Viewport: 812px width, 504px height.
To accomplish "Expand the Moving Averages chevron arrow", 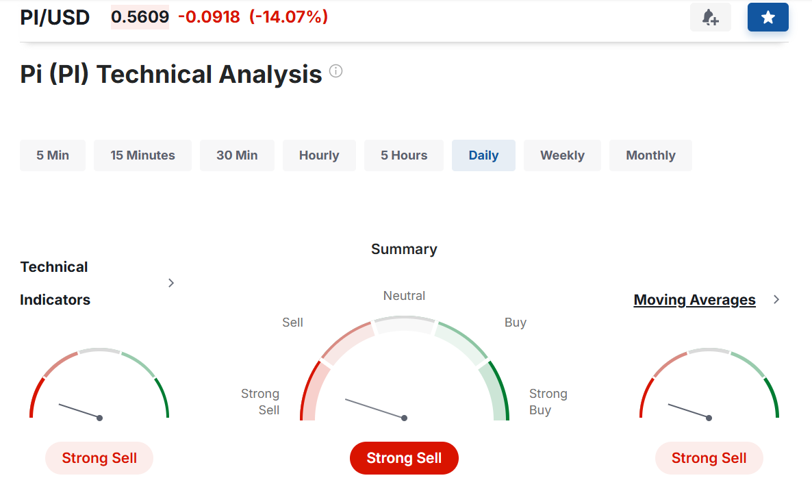I will click(776, 299).
